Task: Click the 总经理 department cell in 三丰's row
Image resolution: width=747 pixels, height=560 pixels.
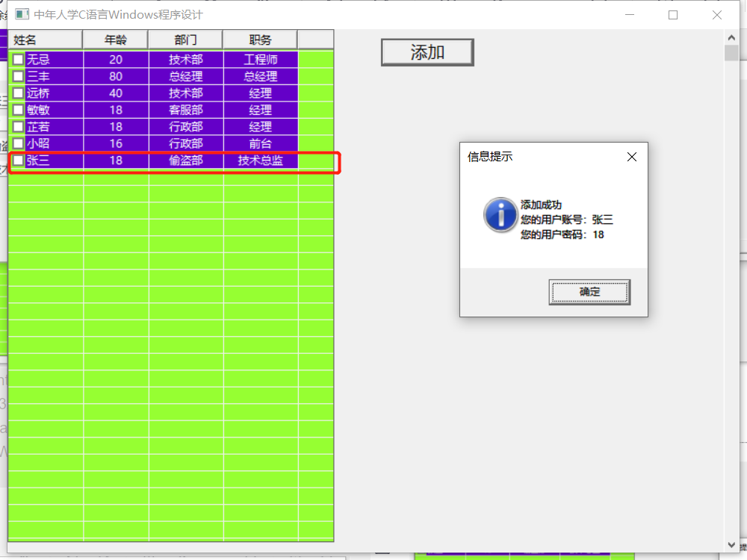Action: point(186,76)
